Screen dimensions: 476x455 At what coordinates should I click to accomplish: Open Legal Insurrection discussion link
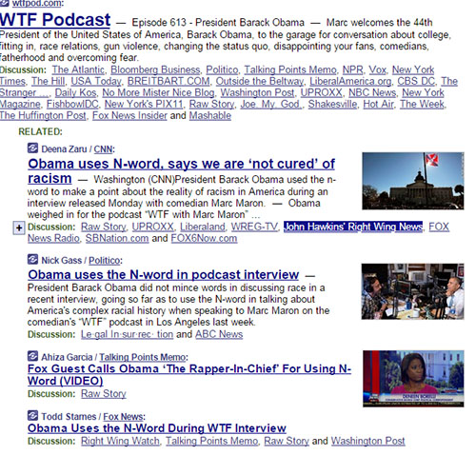(x=127, y=334)
